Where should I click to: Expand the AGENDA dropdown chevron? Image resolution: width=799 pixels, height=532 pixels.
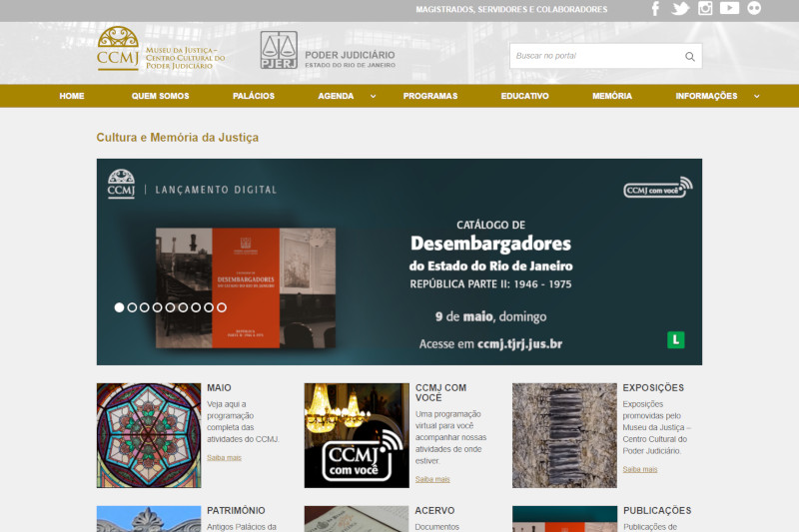[373, 96]
